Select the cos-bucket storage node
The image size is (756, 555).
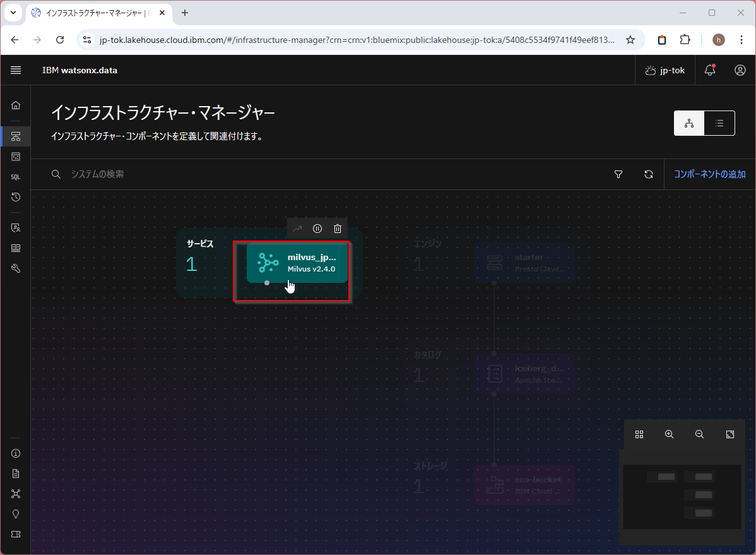(524, 485)
